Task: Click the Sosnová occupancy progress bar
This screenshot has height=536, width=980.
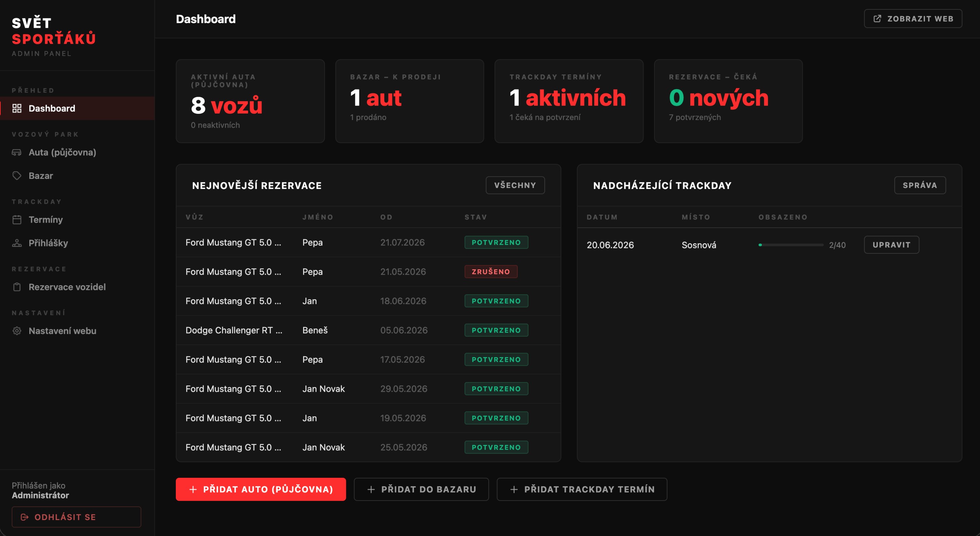Action: 790,245
